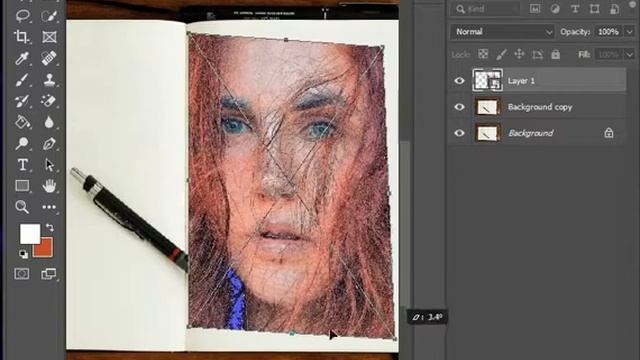Select the Spot Healing Brush tool
Image resolution: width=640 pixels, height=360 pixels.
coord(49,58)
